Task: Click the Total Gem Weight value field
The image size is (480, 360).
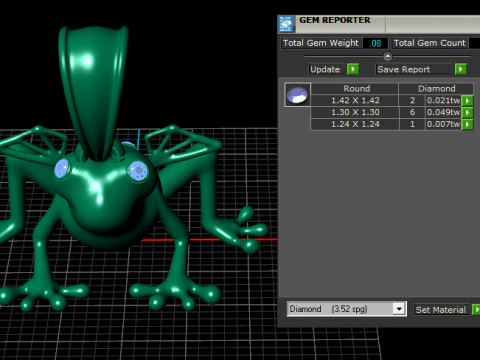Action: tap(375, 43)
